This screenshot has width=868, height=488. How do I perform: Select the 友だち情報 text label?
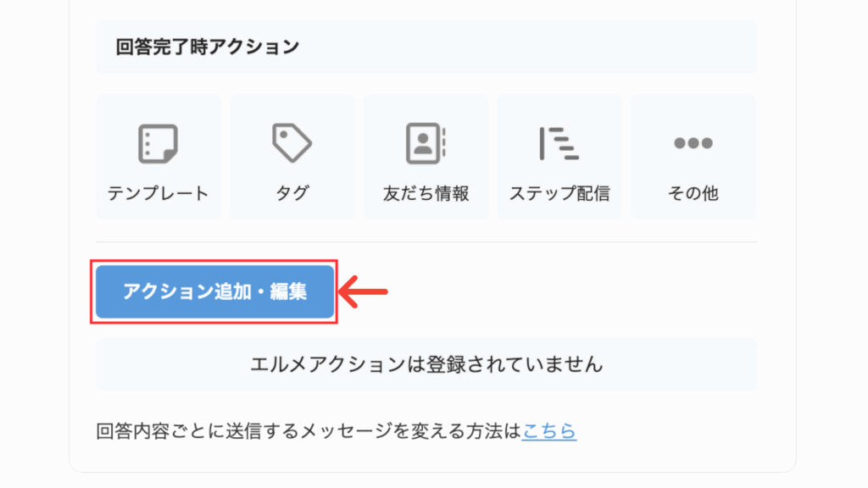tap(426, 193)
